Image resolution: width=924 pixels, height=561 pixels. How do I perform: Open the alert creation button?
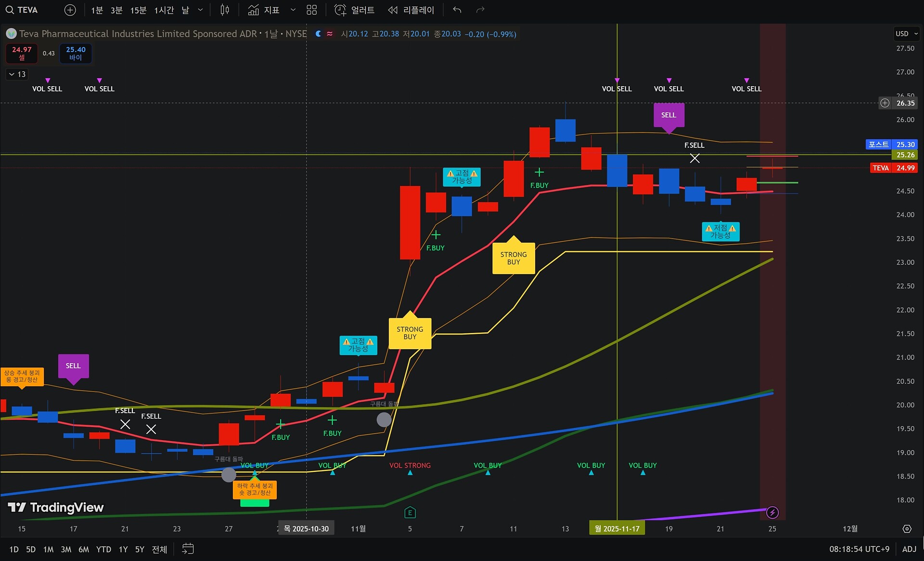355,10
